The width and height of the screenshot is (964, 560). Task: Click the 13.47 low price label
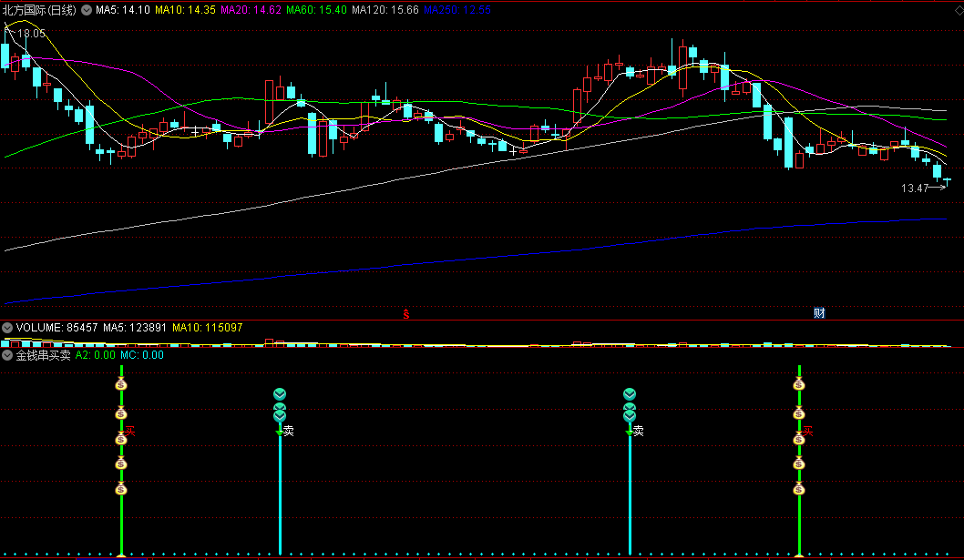click(x=915, y=188)
